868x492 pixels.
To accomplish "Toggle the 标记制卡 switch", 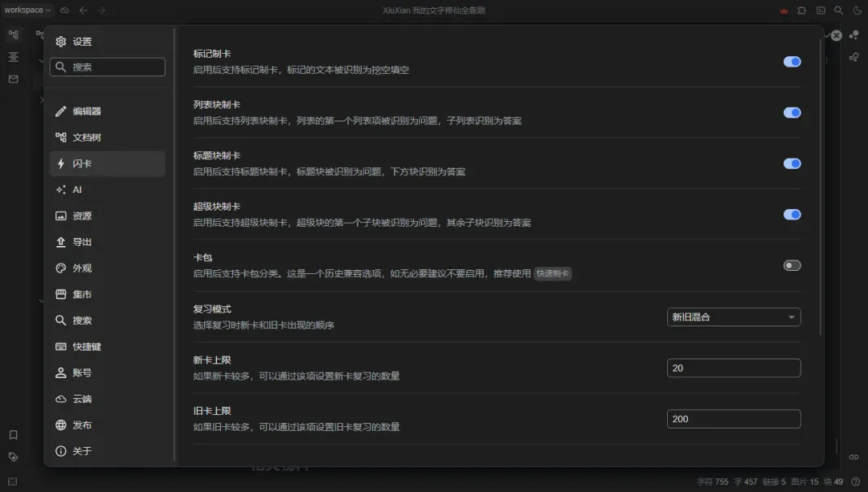I will (792, 61).
